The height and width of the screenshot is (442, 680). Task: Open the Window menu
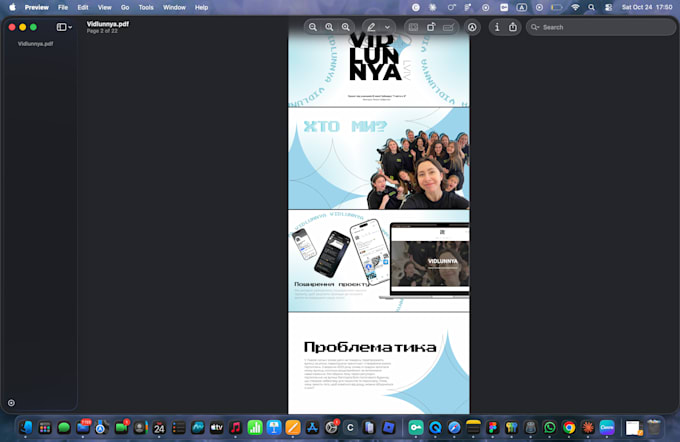[174, 7]
